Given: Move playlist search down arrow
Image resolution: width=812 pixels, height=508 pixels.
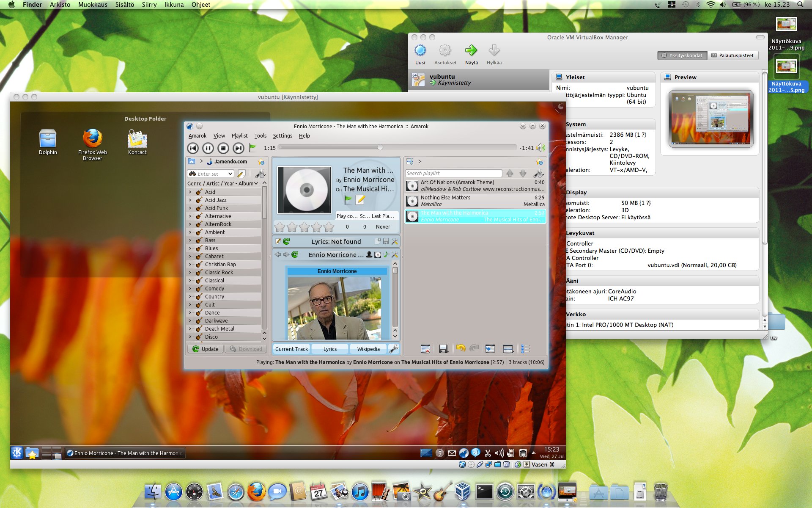Looking at the screenshot, I should coord(523,174).
